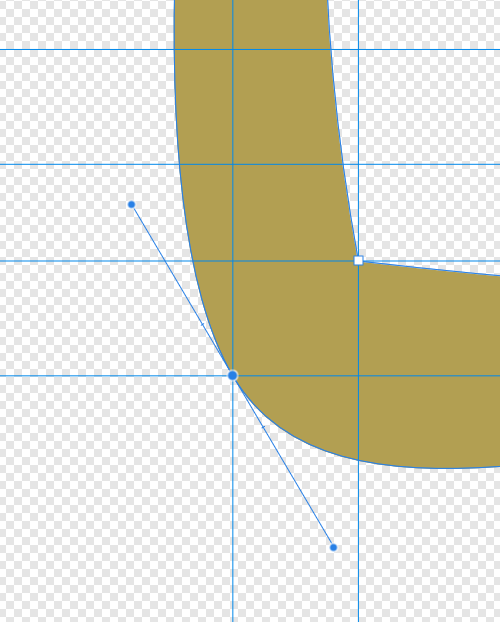Select the white square corner anchor point
Viewport: 500px width, 622px height.
[358, 260]
